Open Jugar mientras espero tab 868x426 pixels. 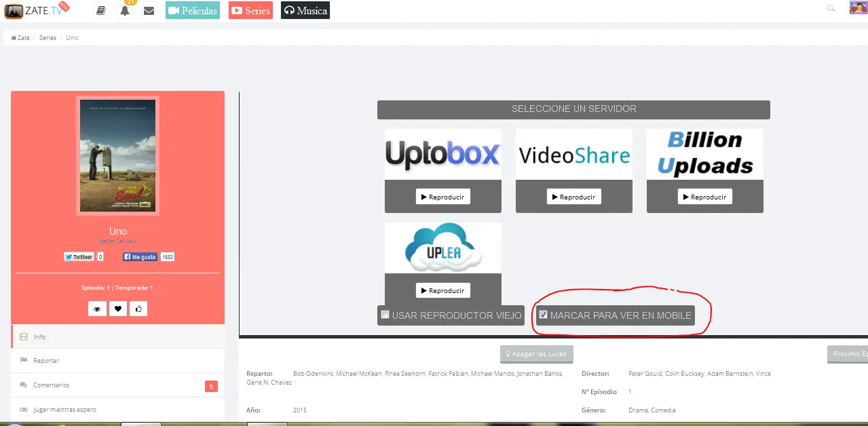tap(118, 410)
